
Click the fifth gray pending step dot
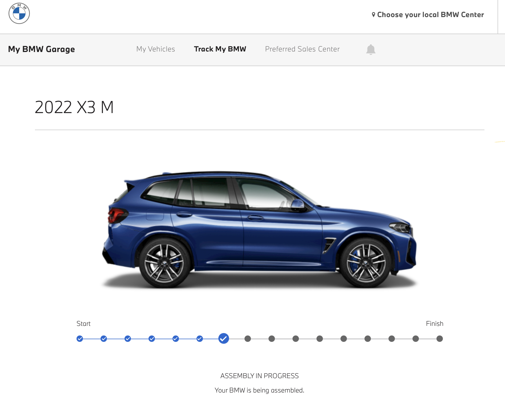click(344, 339)
